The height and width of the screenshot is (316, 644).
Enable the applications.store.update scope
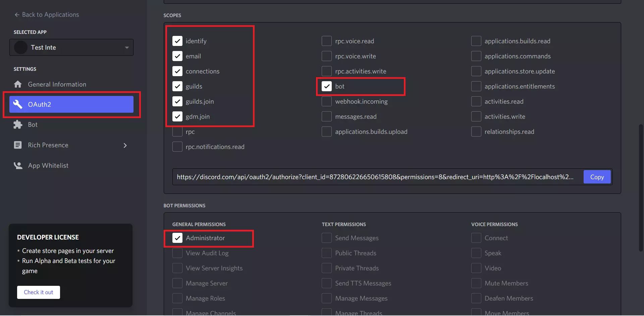[476, 71]
